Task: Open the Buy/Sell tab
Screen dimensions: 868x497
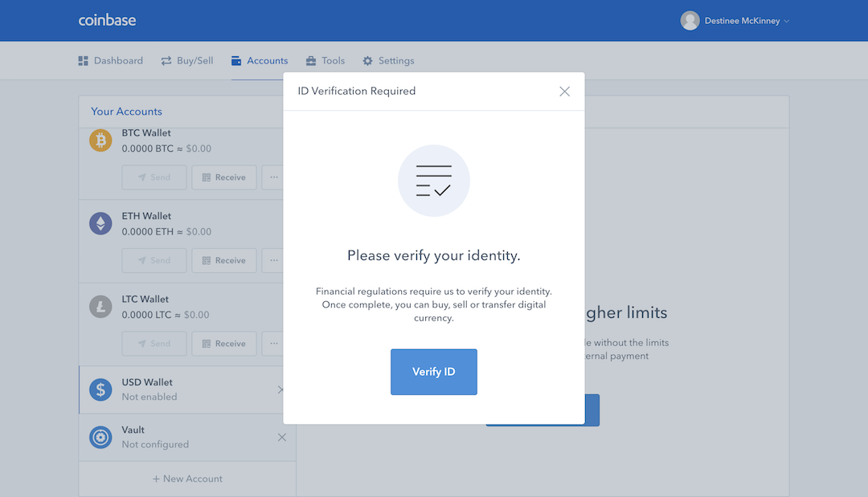Action: pos(187,61)
